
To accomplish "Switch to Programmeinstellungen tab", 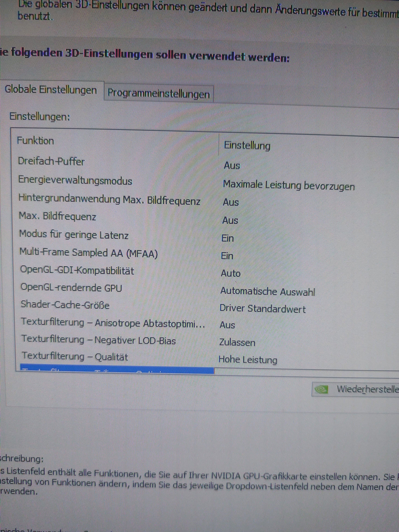I will 159,94.
